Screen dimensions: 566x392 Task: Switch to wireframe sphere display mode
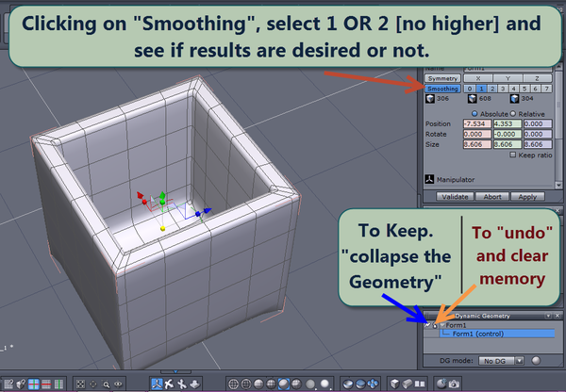(233, 384)
